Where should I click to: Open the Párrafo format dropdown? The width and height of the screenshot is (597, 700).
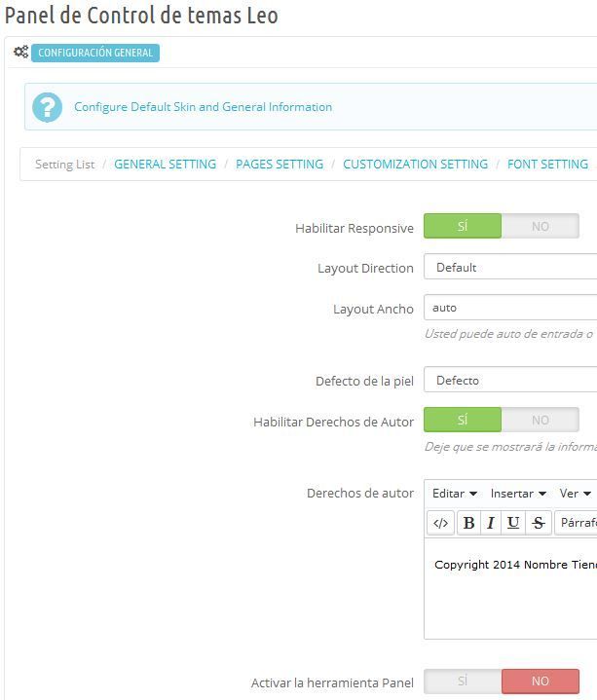point(576,523)
